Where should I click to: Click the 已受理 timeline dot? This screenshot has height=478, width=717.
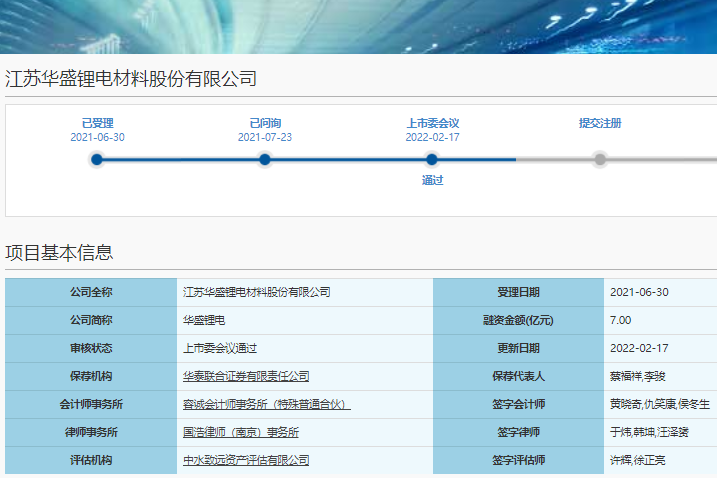pos(97,159)
